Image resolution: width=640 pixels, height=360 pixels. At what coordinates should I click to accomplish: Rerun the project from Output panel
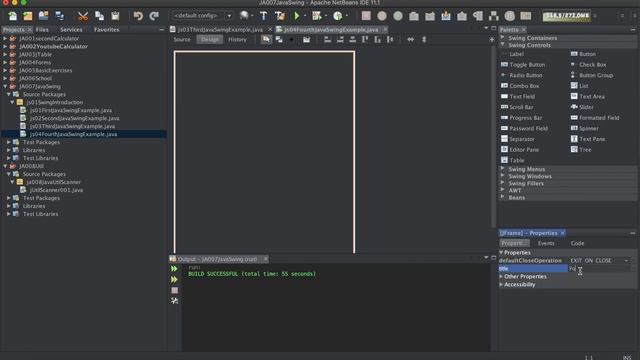pyautogui.click(x=174, y=269)
